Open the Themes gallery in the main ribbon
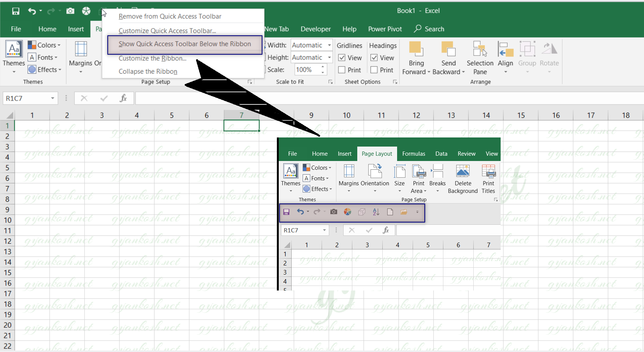 click(x=14, y=57)
